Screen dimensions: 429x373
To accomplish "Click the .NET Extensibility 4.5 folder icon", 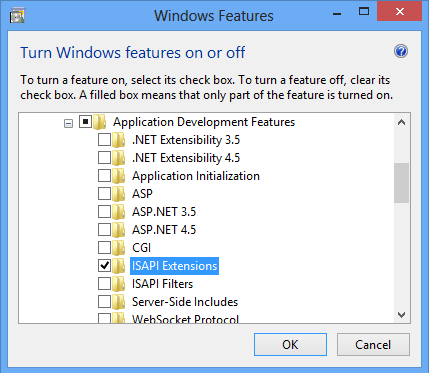I will 118,158.
